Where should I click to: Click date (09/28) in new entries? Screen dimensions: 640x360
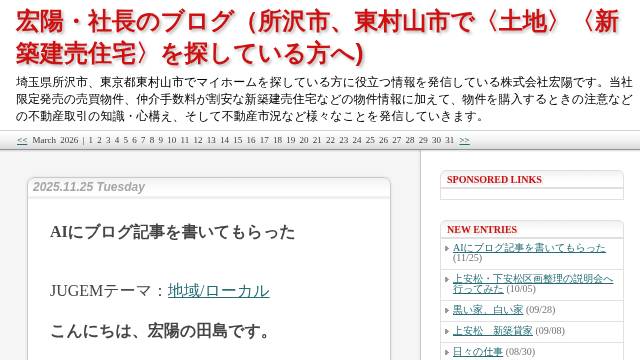540,310
